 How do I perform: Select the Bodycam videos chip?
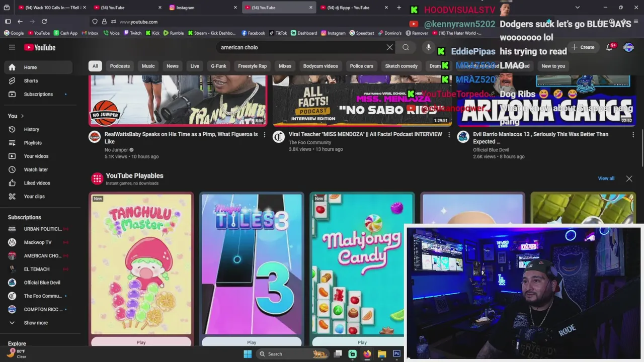320,66
